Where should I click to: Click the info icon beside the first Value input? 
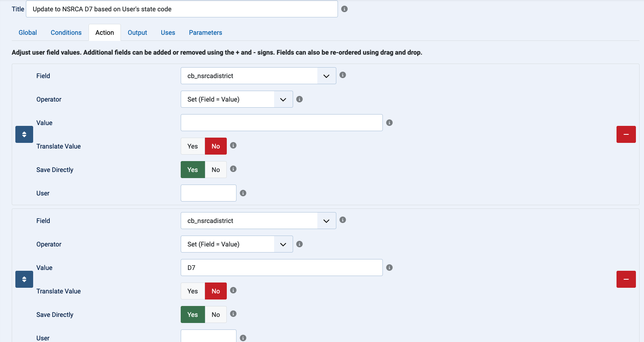(389, 123)
